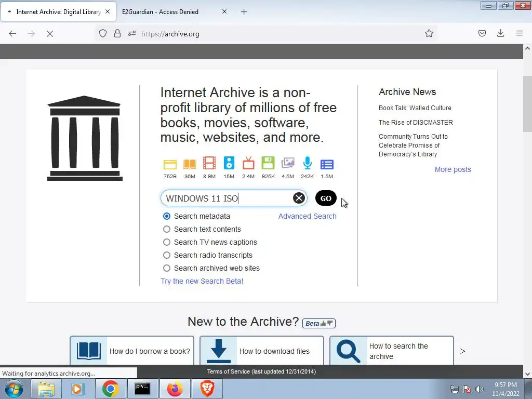Screen dimensions: 532x399
Task: Click the GO search button
Action: tap(326, 198)
